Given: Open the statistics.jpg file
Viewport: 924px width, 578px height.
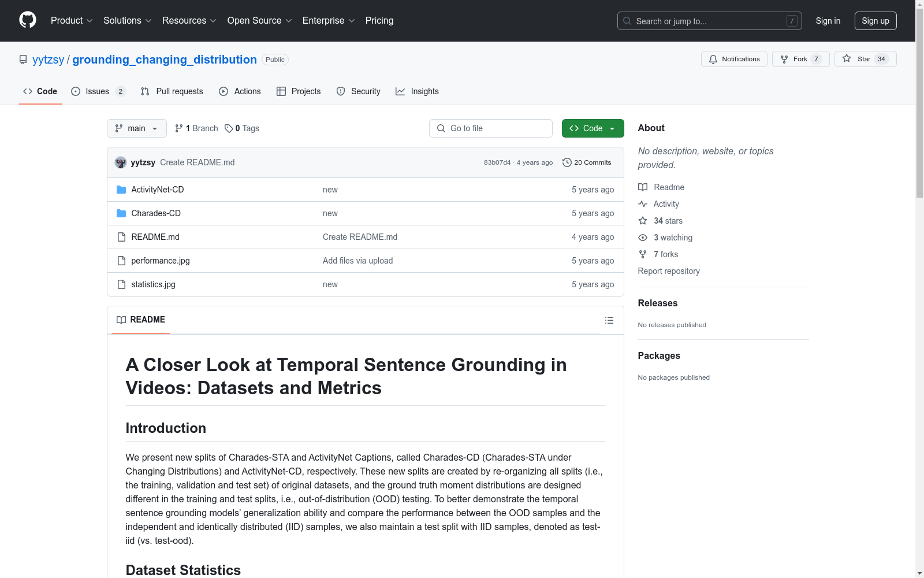Looking at the screenshot, I should tap(153, 284).
